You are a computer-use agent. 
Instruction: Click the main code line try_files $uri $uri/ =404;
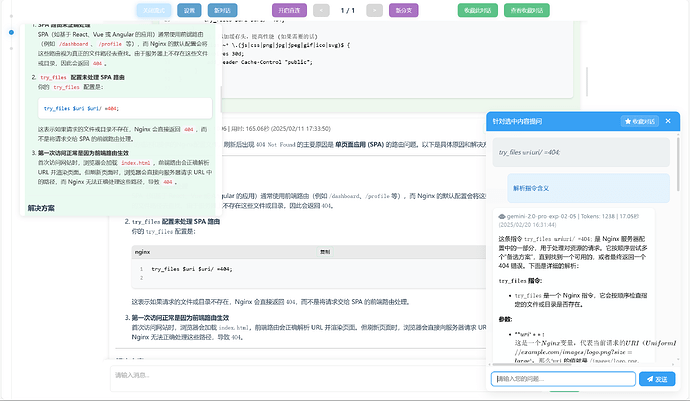(x=192, y=269)
